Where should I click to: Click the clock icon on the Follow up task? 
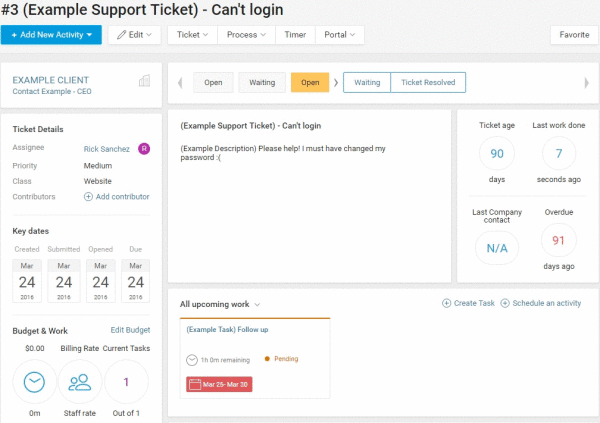[x=192, y=359]
